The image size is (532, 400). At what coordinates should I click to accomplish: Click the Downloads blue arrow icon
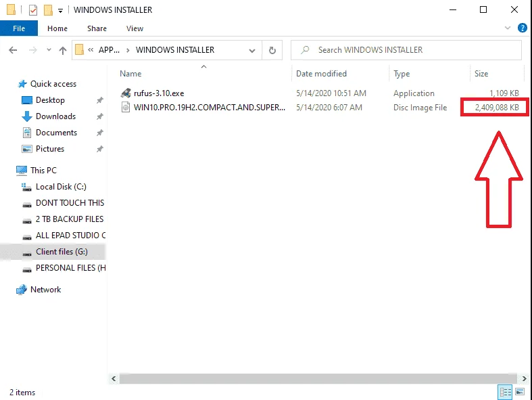27,116
